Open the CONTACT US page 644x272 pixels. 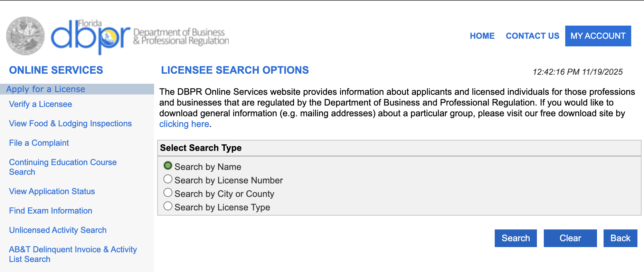532,36
